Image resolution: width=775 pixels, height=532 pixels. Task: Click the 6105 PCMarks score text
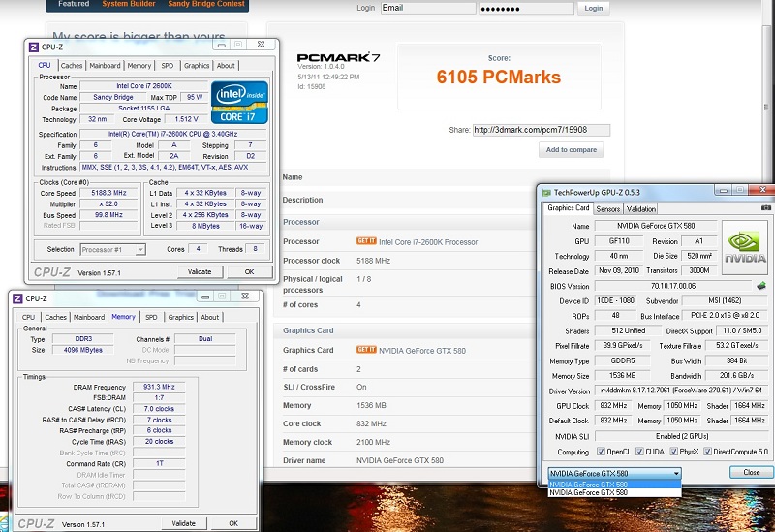[x=499, y=78]
